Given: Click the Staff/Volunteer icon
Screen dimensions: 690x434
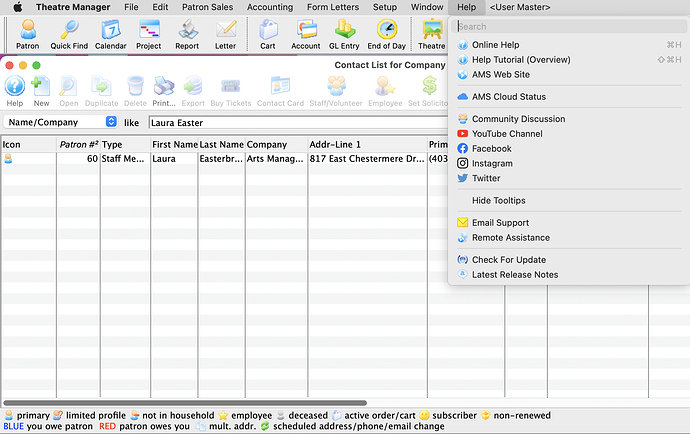Looking at the screenshot, I should (336, 91).
